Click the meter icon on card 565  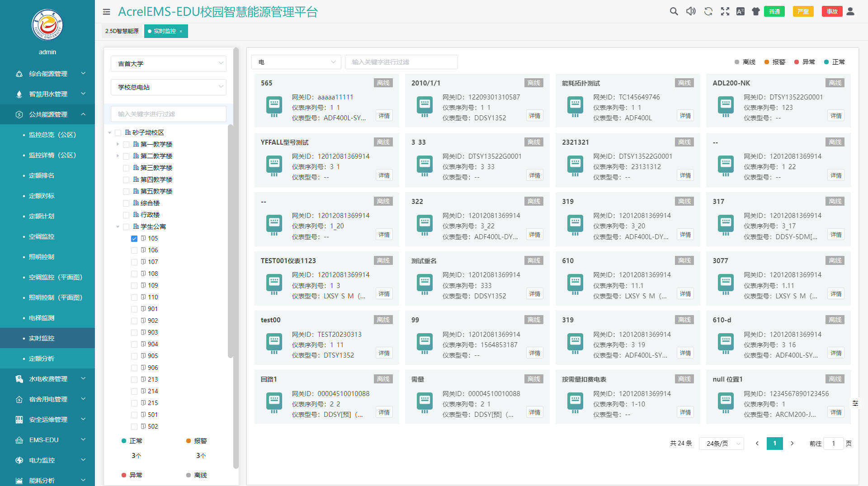pyautogui.click(x=274, y=107)
